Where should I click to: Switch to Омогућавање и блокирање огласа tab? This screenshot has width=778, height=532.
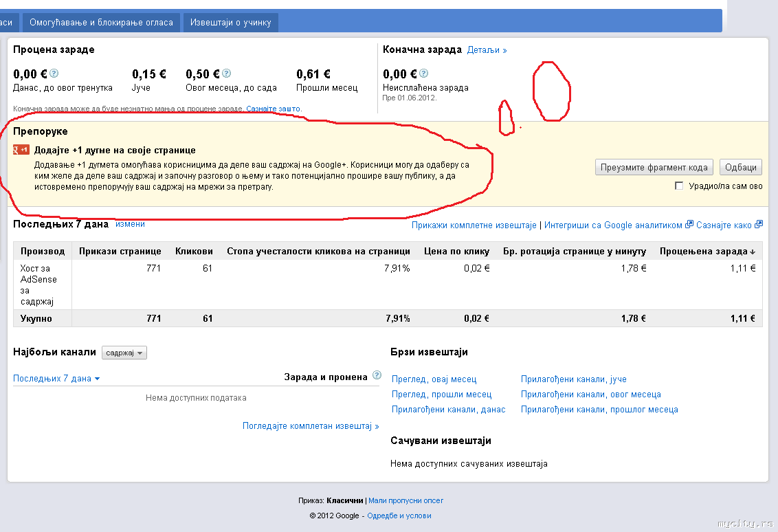tap(101, 22)
